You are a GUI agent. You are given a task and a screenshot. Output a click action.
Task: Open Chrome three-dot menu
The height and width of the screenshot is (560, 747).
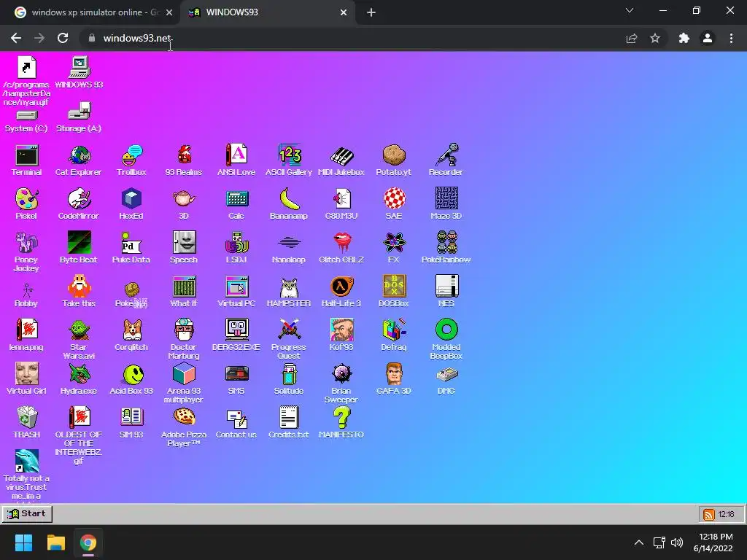(x=731, y=38)
